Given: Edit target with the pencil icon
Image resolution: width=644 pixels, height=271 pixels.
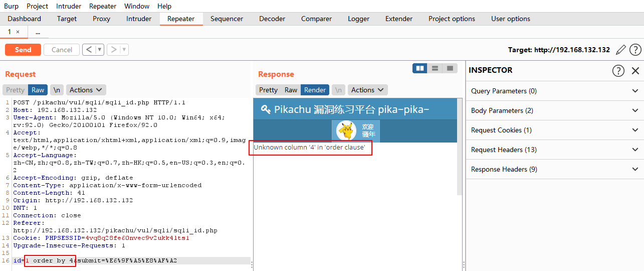Looking at the screenshot, I should pyautogui.click(x=621, y=50).
